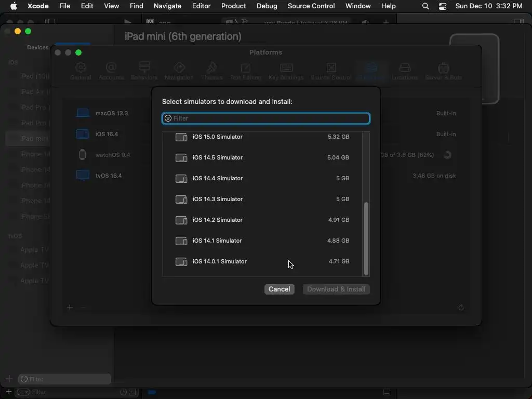Open Source Control settings tab

331,71
